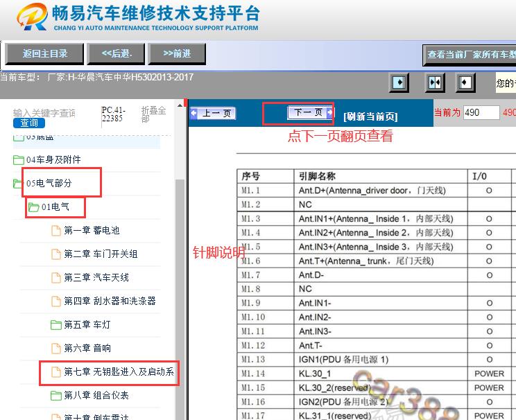Click the right arrow icon on 下一页
516x420 pixels.
[x=329, y=112]
